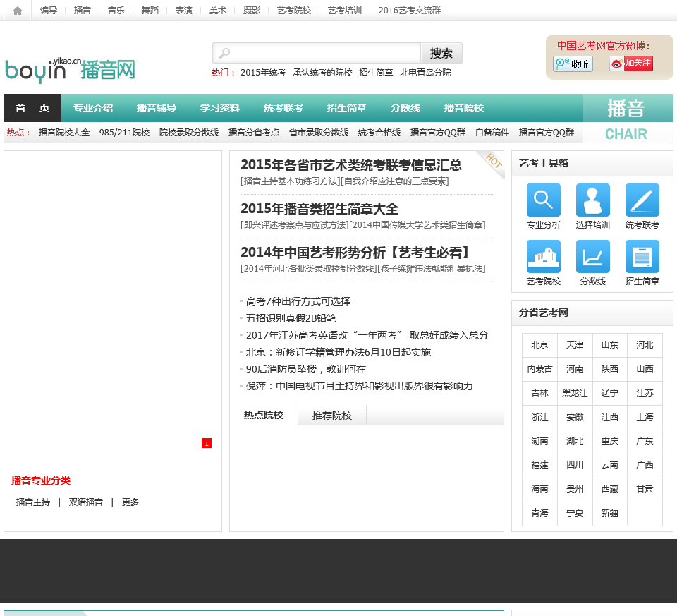Click slide indicator number 1
Viewport: 677px width, 616px height.
point(207,443)
